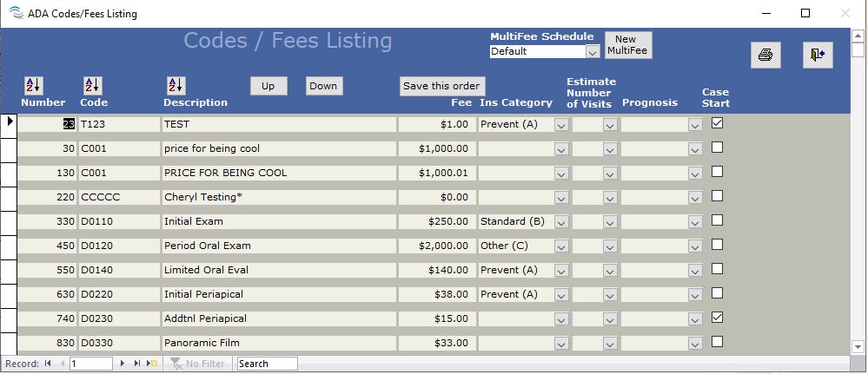Expand Ins Category dropdown for Period Oral Exam
This screenshot has width=868, height=374.
[x=561, y=246]
